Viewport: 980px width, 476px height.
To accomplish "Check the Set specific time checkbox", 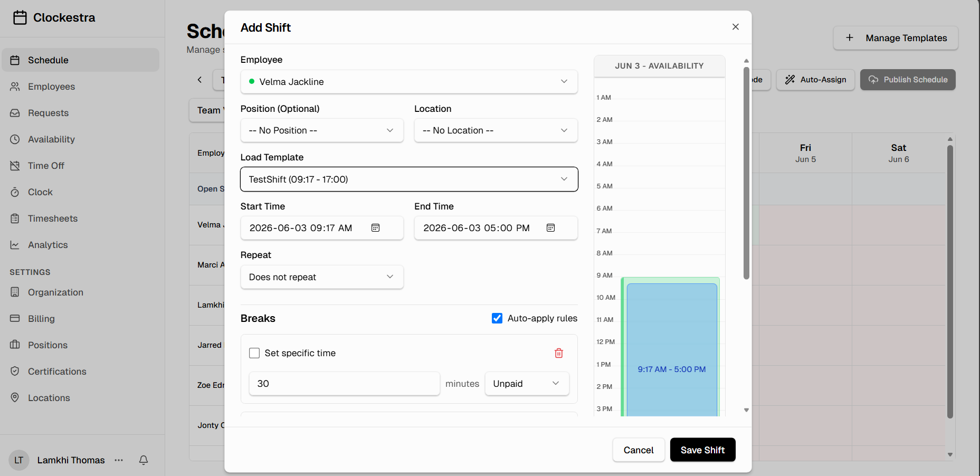I will (254, 353).
